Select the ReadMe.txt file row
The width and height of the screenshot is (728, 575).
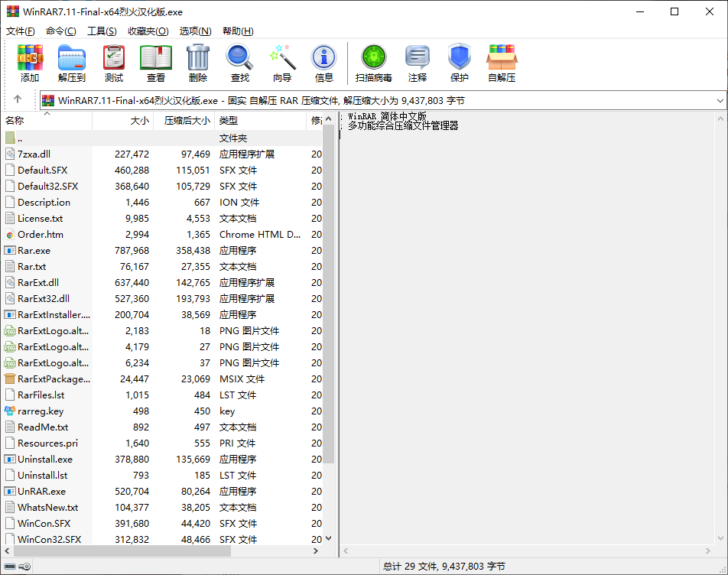pyautogui.click(x=162, y=427)
